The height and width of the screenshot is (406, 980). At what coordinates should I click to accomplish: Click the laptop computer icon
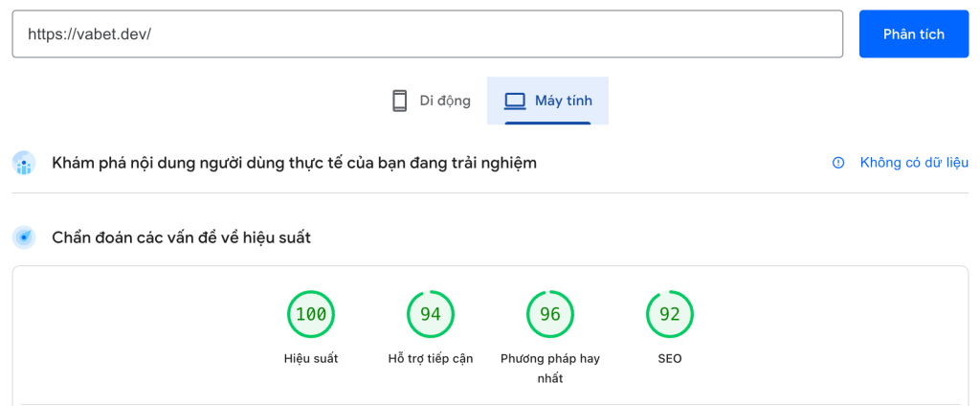(x=515, y=101)
